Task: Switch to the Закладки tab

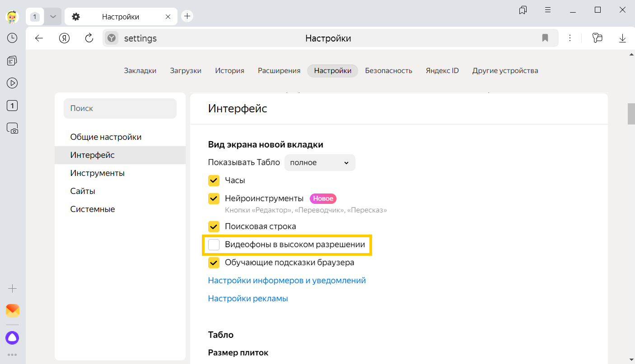Action: point(140,70)
